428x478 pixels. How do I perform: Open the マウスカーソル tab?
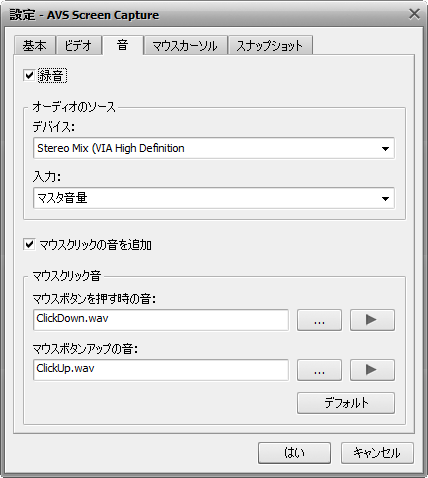point(185,45)
